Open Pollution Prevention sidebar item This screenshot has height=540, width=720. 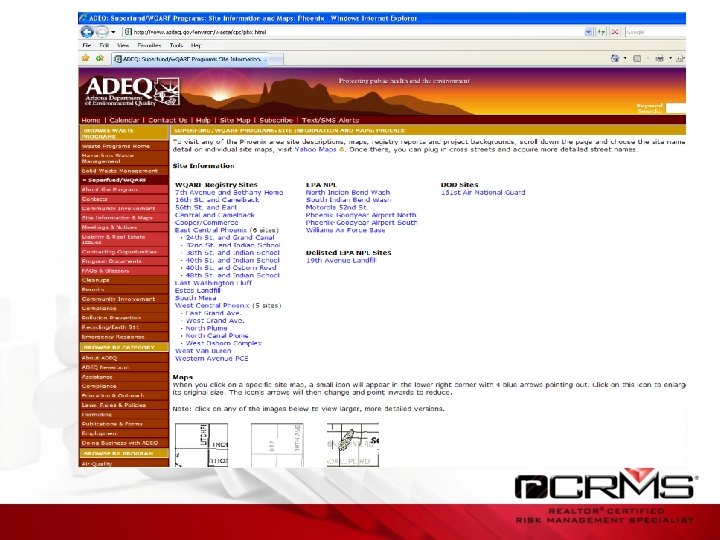pyautogui.click(x=124, y=318)
